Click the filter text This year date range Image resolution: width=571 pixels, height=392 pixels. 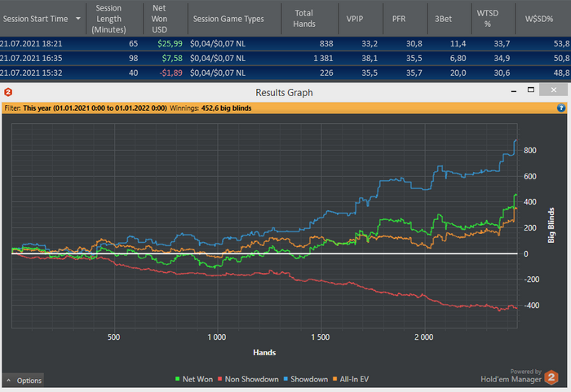(x=95, y=108)
